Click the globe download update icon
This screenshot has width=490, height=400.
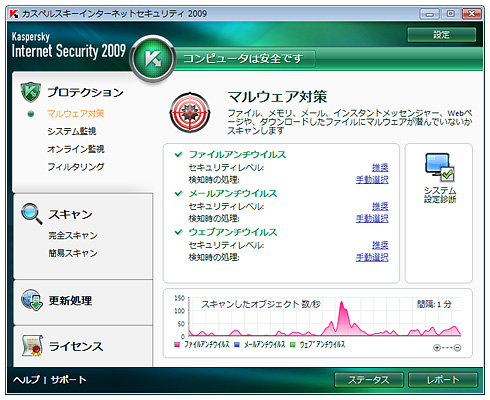(x=32, y=300)
